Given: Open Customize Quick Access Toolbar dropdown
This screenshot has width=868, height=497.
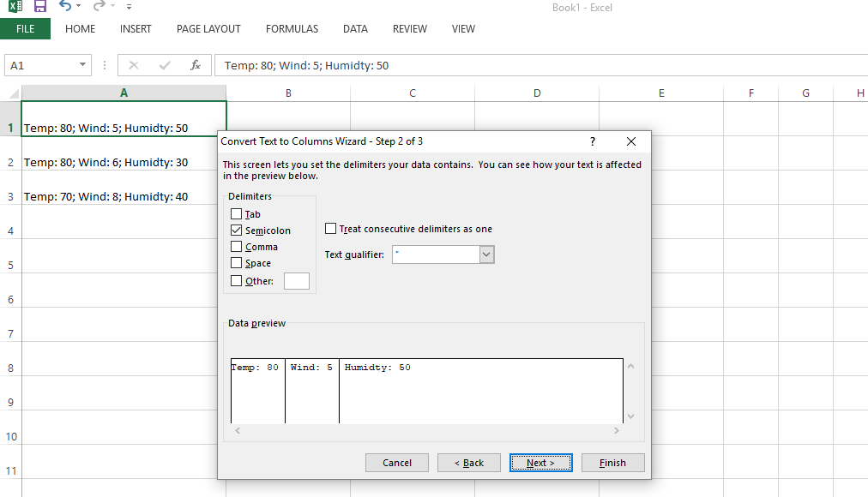Looking at the screenshot, I should tap(129, 8).
